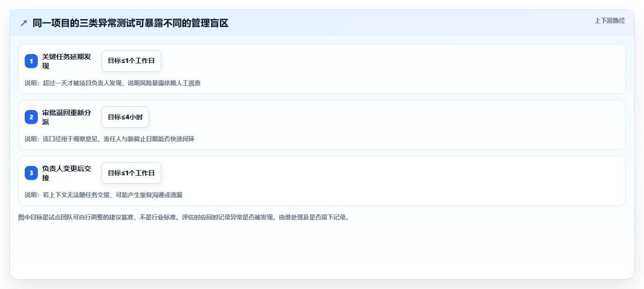644x289 pixels.
Task: Click the arrow icon beside the card title
Action: [x=24, y=23]
